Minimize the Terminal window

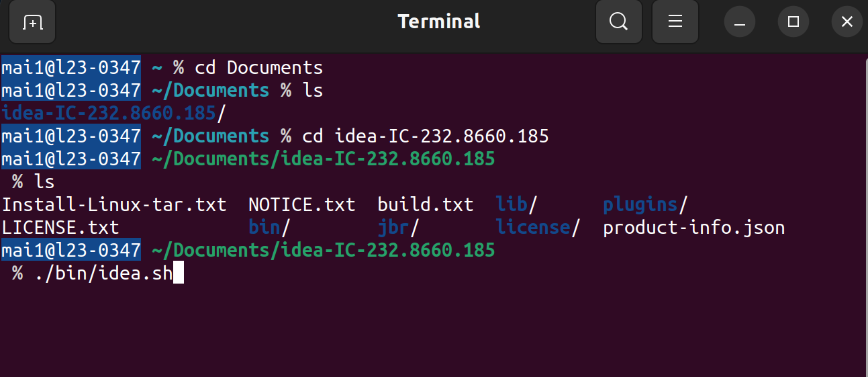740,22
